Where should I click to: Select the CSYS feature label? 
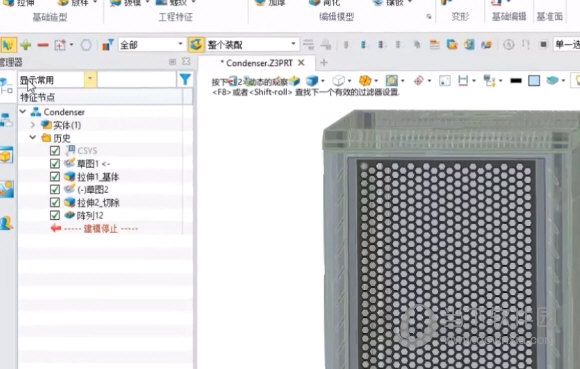click(x=87, y=151)
